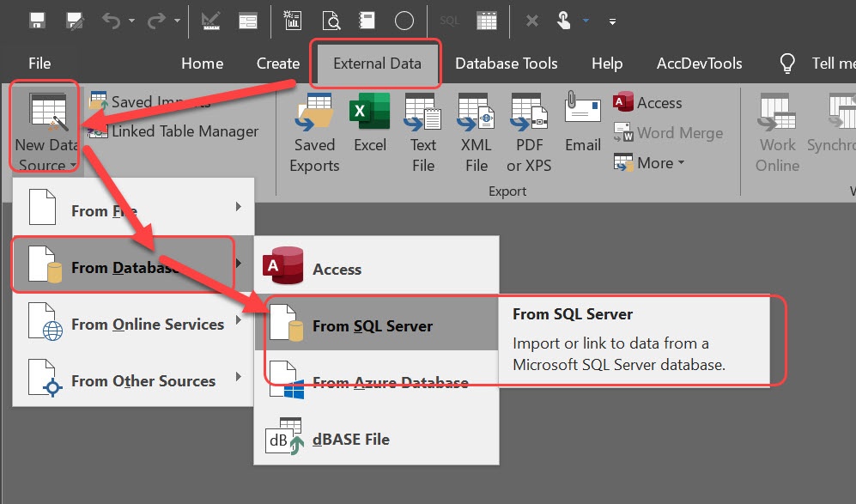Click the Work Online button
856x504 pixels.
777,132
